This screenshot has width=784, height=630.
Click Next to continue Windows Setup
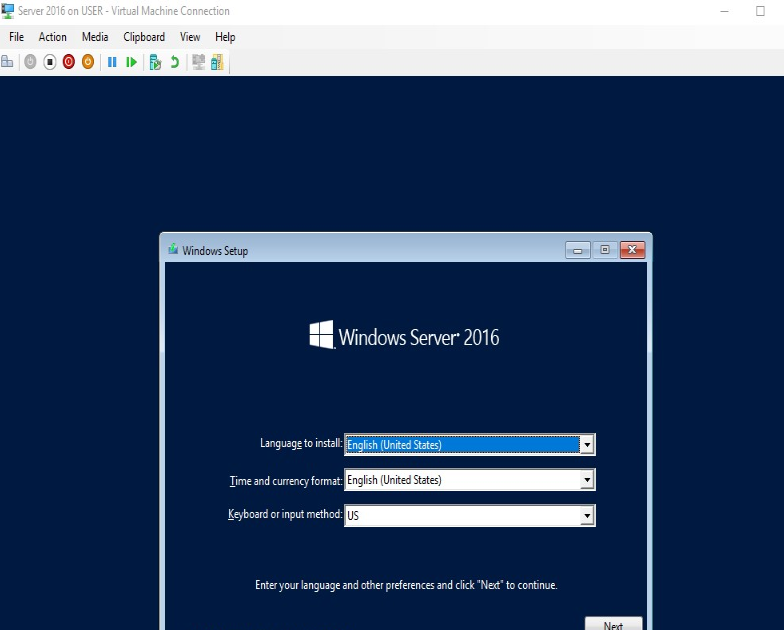[x=614, y=624]
